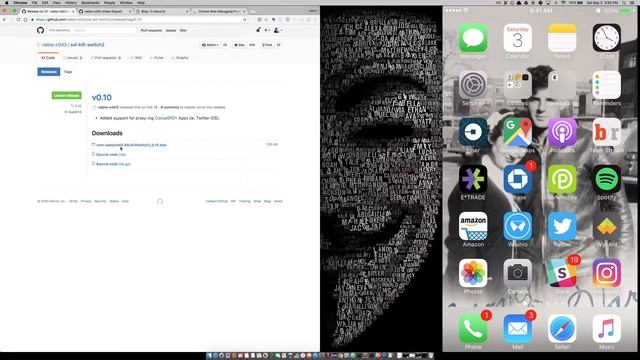640x360 pixels.
Task: Open the user avatar dropdown menu
Action: [278, 30]
